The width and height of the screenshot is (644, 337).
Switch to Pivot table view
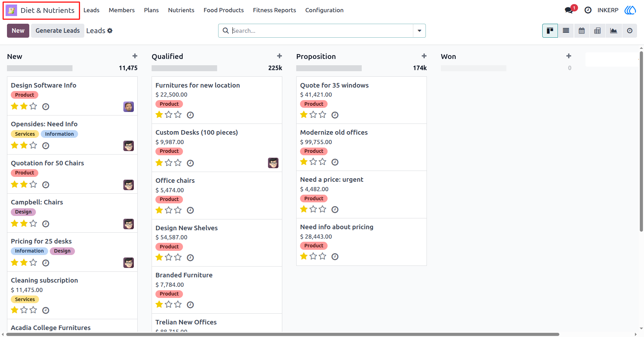(x=597, y=31)
